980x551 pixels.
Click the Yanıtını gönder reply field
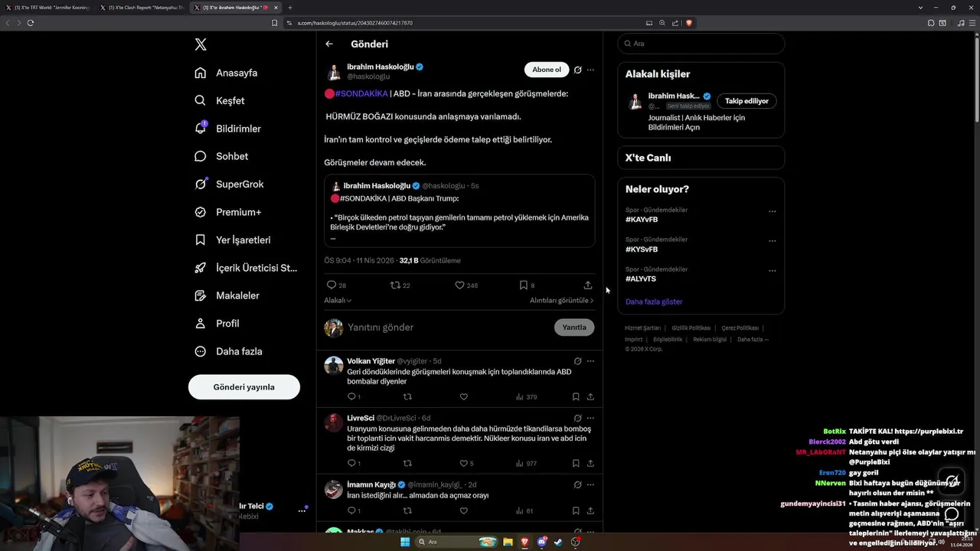point(448,327)
